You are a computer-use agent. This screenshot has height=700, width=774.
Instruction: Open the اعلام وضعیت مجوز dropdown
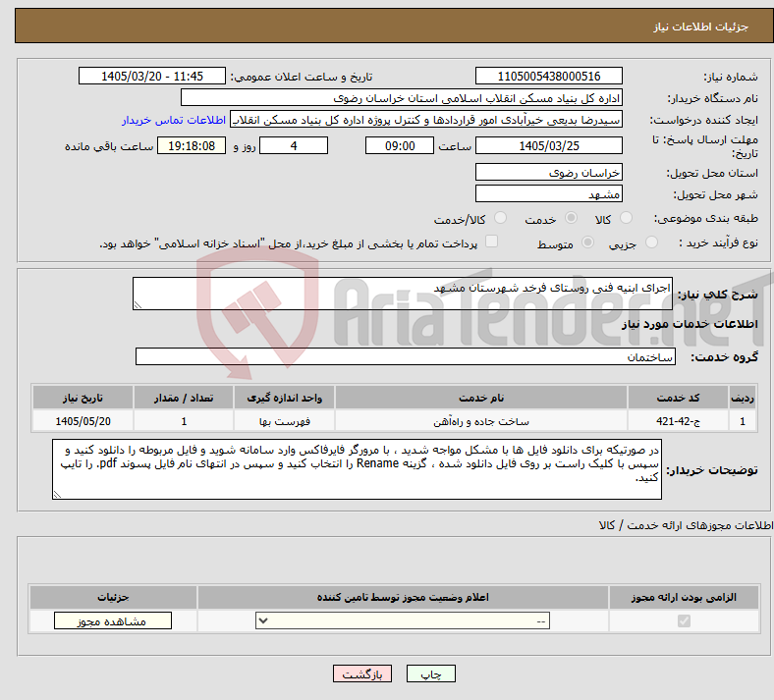[403, 620]
